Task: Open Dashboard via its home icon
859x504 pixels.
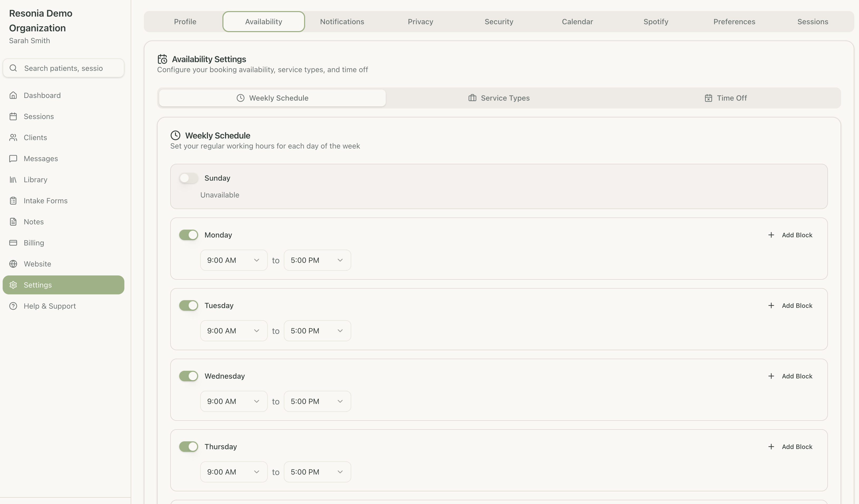Action: pos(13,95)
